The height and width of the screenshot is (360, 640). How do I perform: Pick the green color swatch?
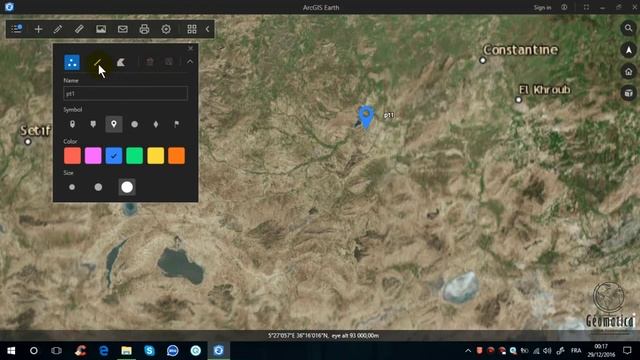[x=135, y=156]
